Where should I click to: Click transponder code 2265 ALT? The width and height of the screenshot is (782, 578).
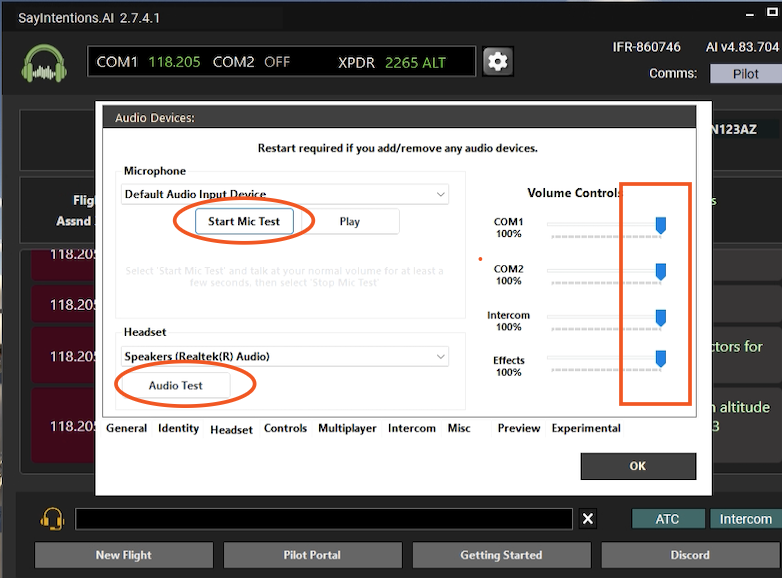click(x=415, y=63)
